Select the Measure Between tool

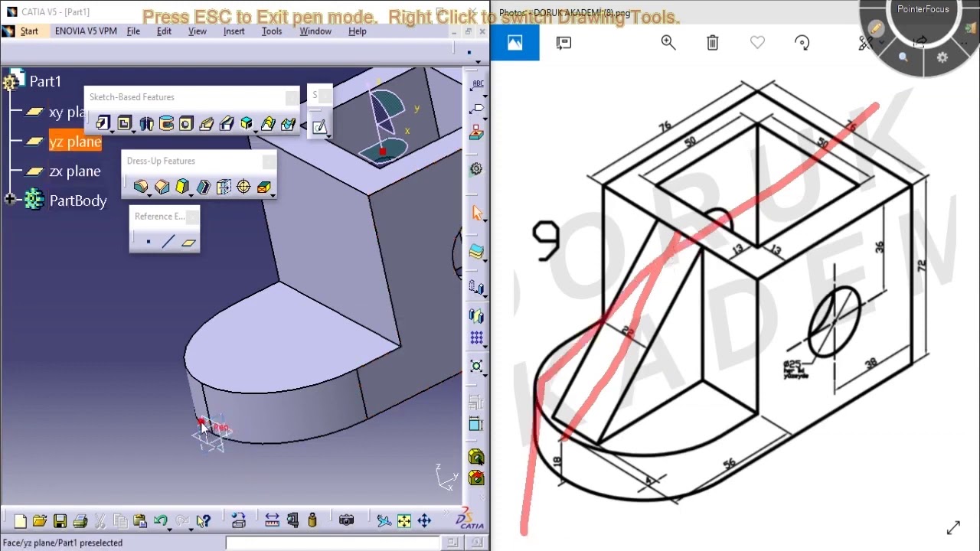(x=272, y=521)
